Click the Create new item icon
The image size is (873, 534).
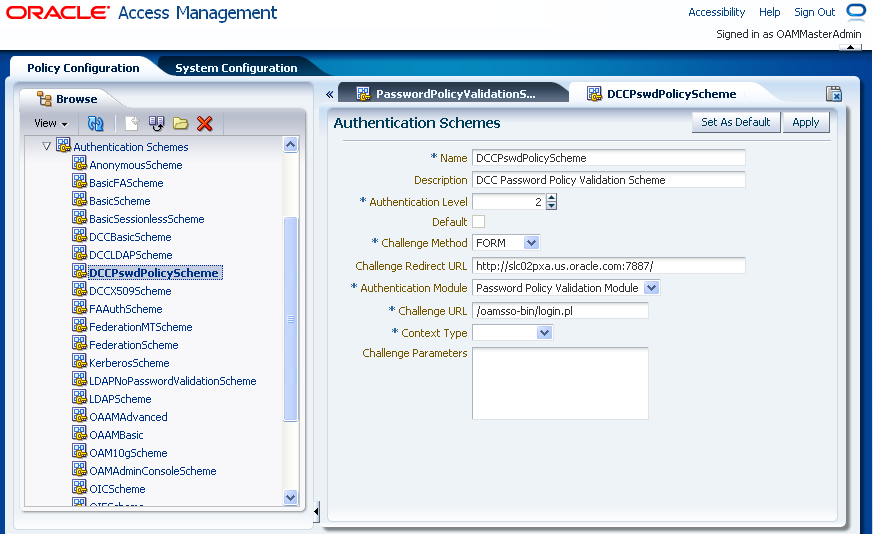(x=131, y=123)
